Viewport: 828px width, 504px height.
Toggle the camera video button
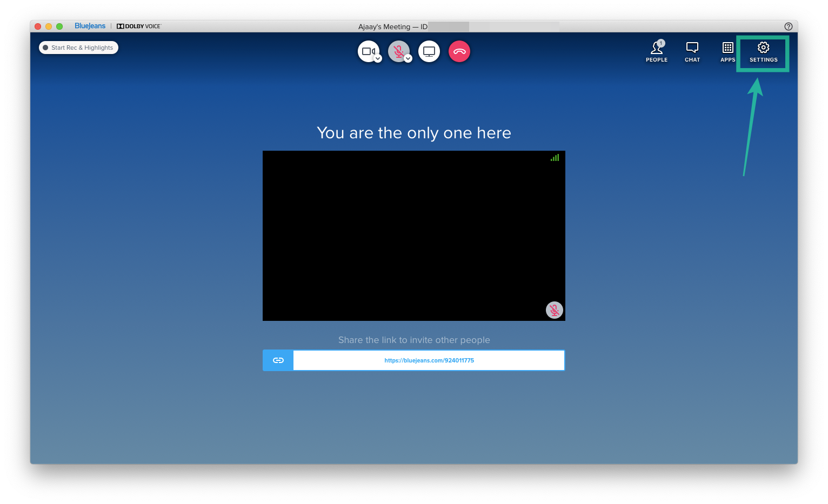(x=368, y=51)
